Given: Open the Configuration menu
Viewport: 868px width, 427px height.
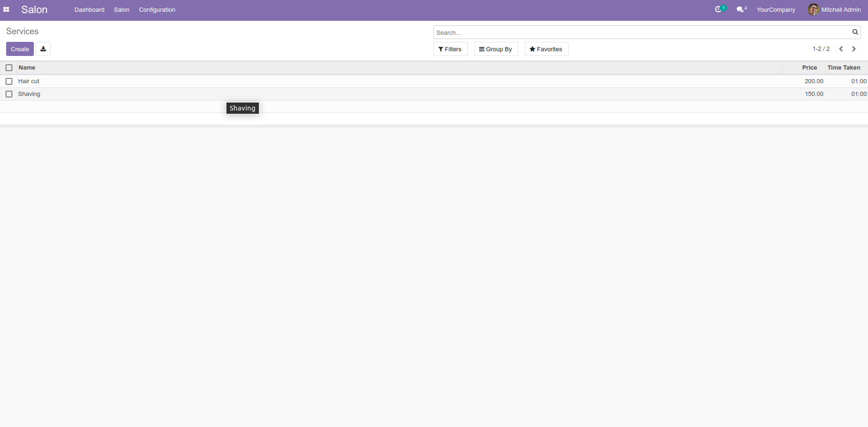Looking at the screenshot, I should [x=157, y=9].
